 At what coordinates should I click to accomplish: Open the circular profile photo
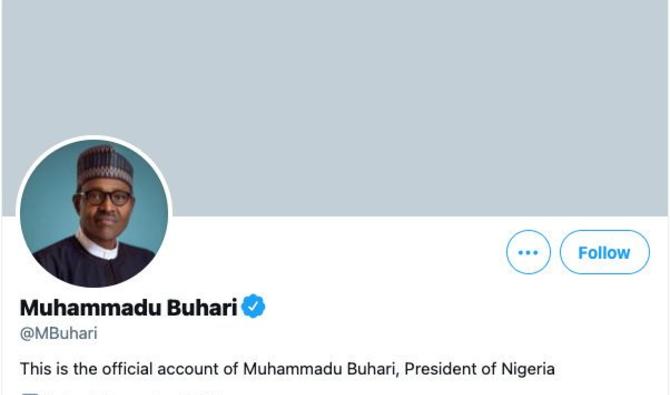point(94,213)
